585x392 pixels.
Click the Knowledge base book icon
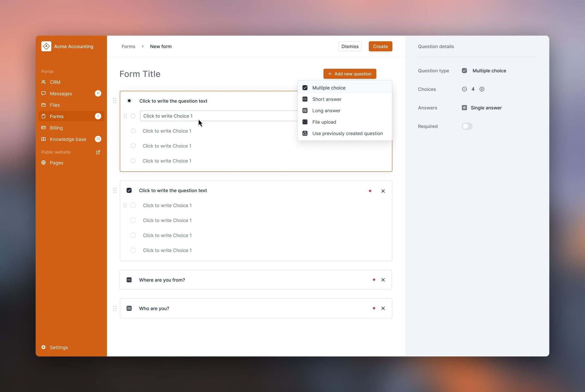pyautogui.click(x=44, y=139)
